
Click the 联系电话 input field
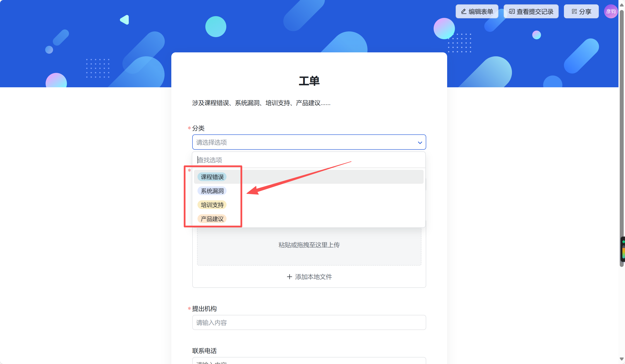point(309,361)
